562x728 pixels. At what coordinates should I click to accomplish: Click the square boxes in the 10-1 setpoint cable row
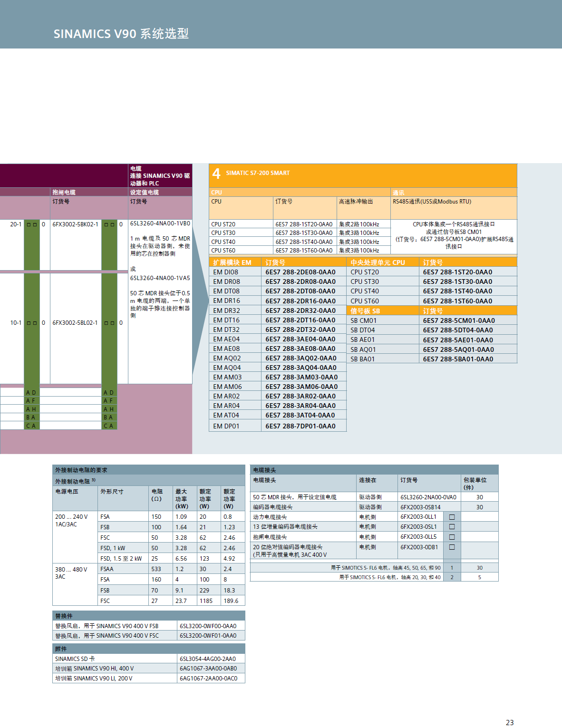coord(109,323)
